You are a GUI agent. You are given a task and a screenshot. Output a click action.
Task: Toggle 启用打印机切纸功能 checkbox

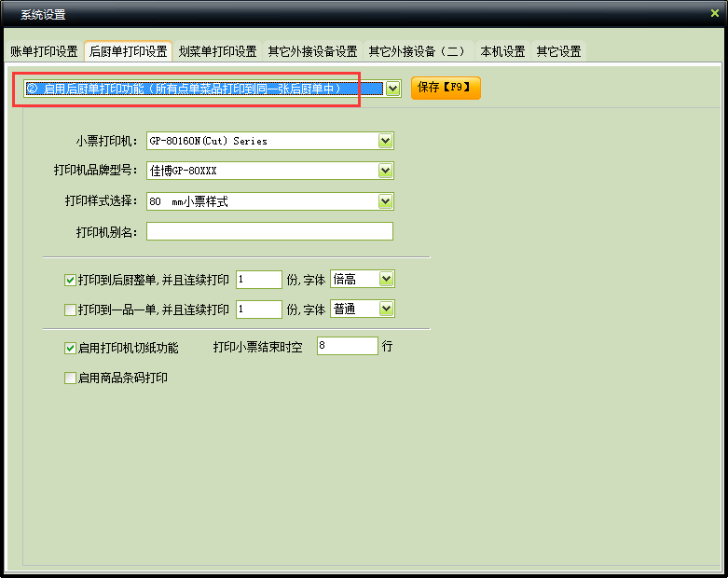70,348
